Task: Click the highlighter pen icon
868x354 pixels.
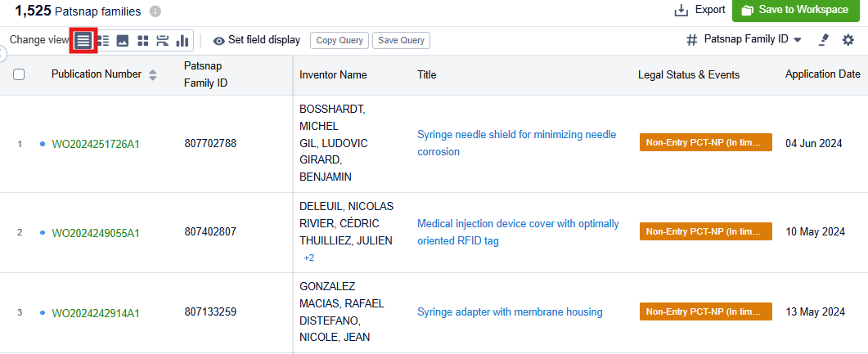Action: 824,39
